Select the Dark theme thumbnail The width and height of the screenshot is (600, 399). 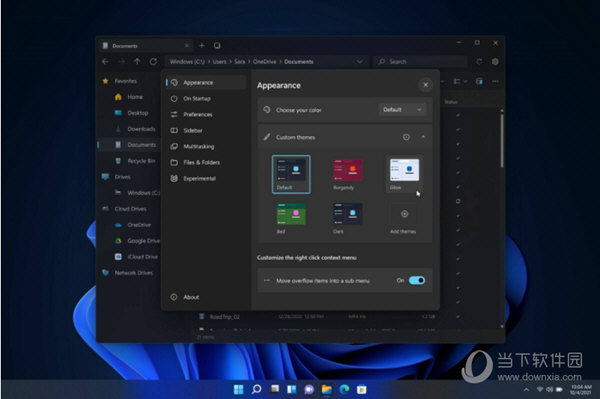pyautogui.click(x=348, y=218)
